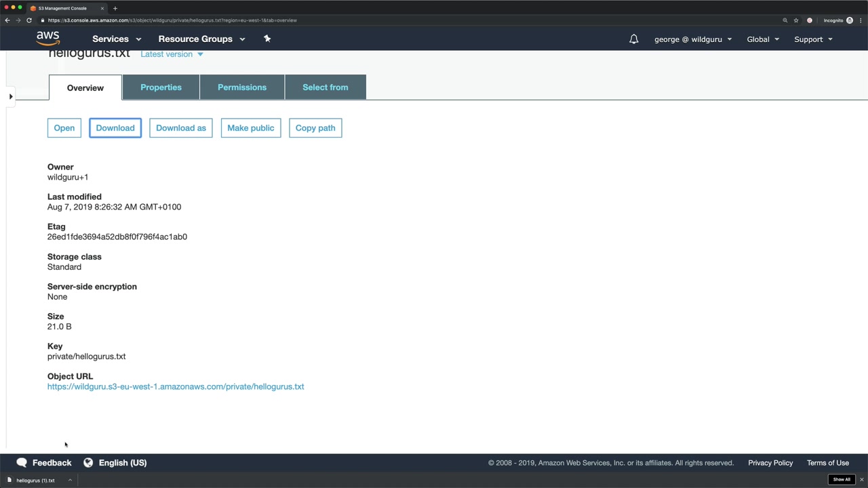Click the Incognito profile icon
Screen dimensions: 868x488
[x=850, y=20]
